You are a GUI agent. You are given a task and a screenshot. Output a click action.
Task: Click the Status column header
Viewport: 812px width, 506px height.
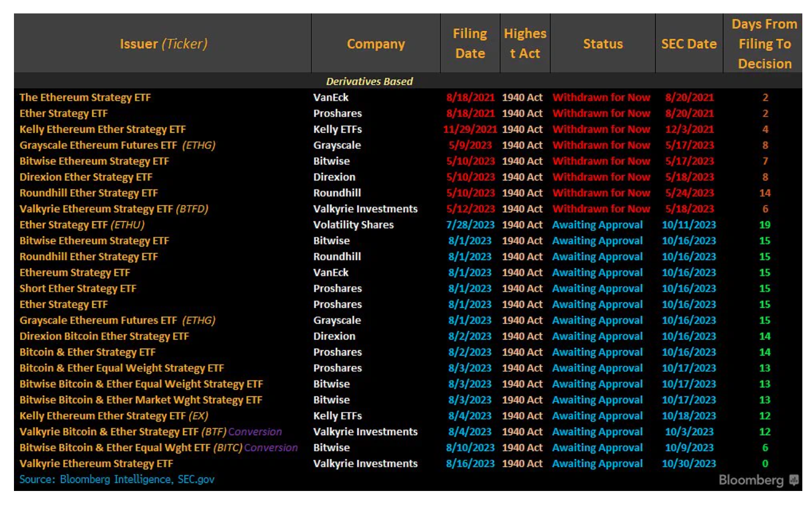point(603,44)
